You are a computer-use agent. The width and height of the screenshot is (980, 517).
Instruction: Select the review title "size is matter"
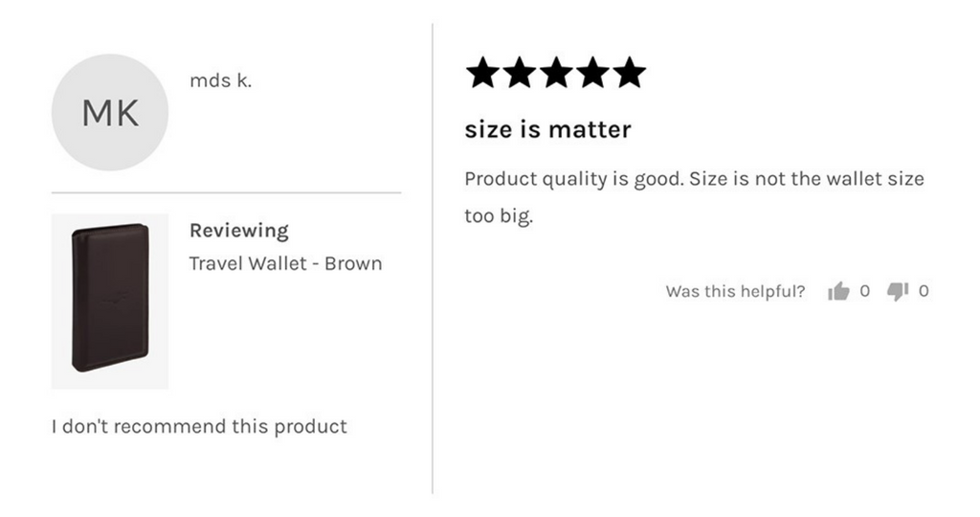548,129
